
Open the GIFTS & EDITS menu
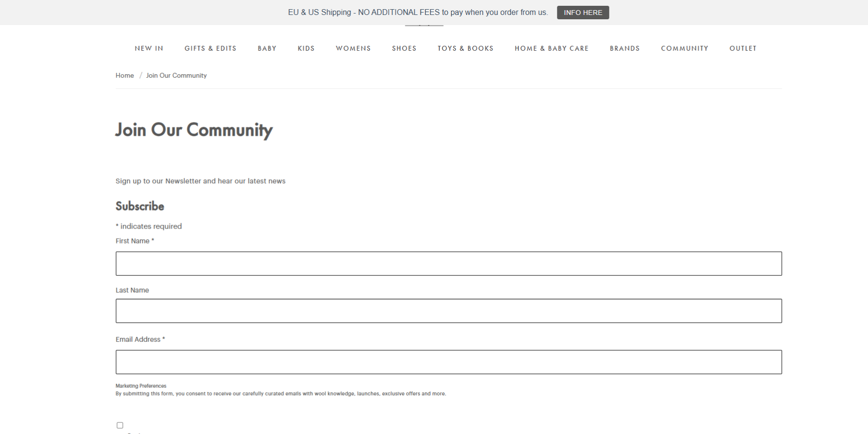tap(210, 48)
